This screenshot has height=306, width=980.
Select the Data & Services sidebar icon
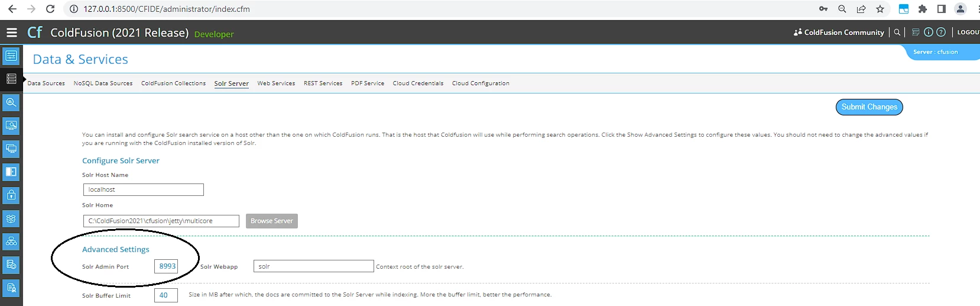pyautogui.click(x=11, y=79)
